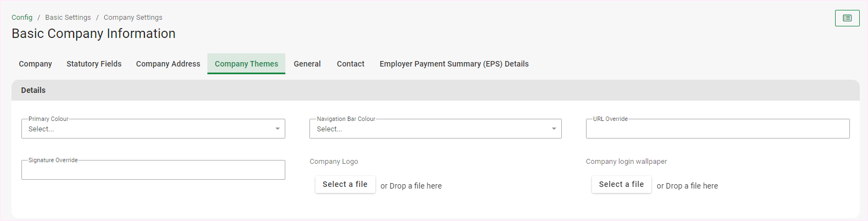This screenshot has height=221, width=868.
Task: Select a file for Company login wallpaper
Action: tap(621, 184)
